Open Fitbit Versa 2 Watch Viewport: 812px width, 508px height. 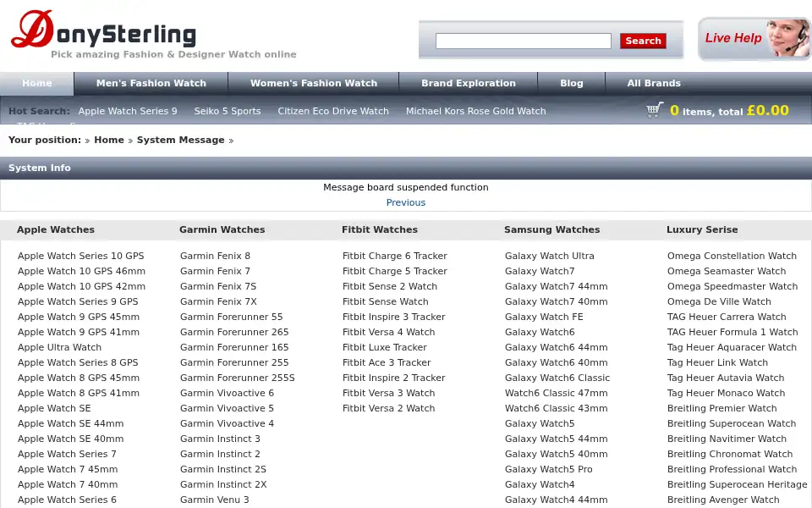click(x=388, y=408)
